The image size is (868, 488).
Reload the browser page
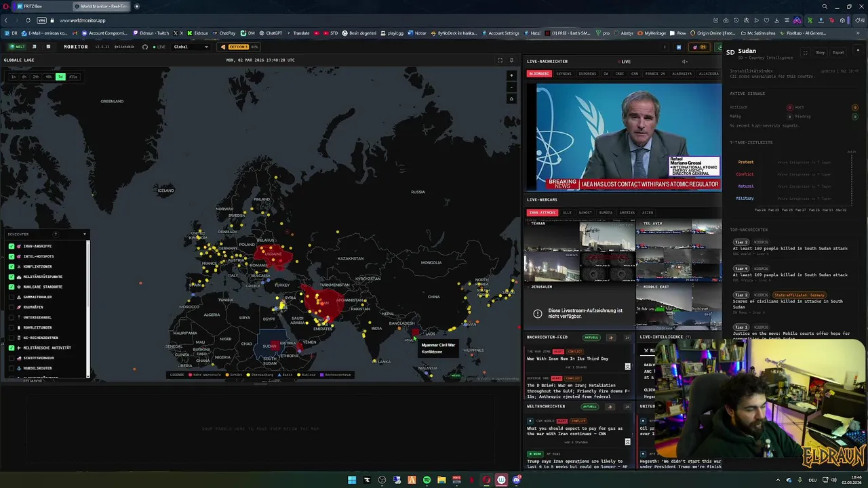[x=28, y=20]
